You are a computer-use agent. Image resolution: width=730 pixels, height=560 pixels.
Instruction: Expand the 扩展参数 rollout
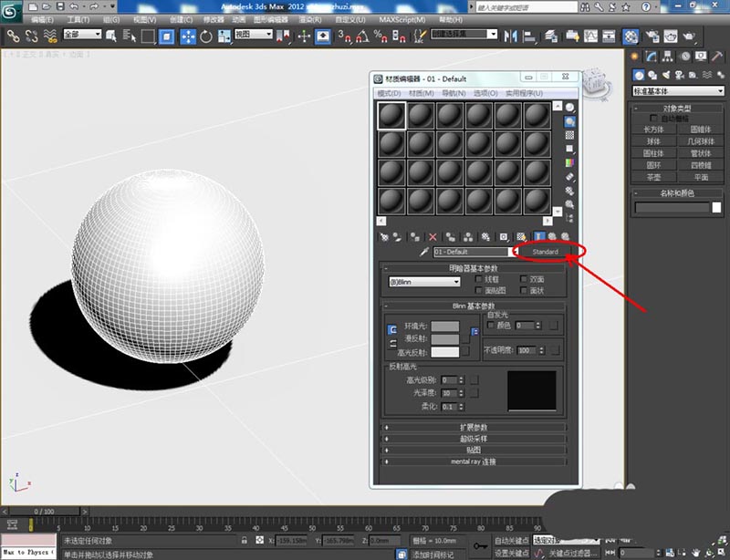coord(474,426)
